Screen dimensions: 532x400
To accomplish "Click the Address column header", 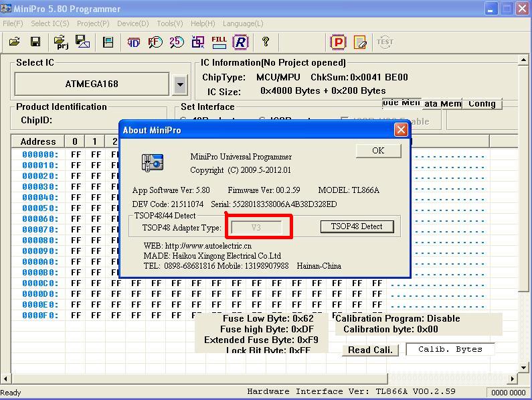I will point(38,141).
